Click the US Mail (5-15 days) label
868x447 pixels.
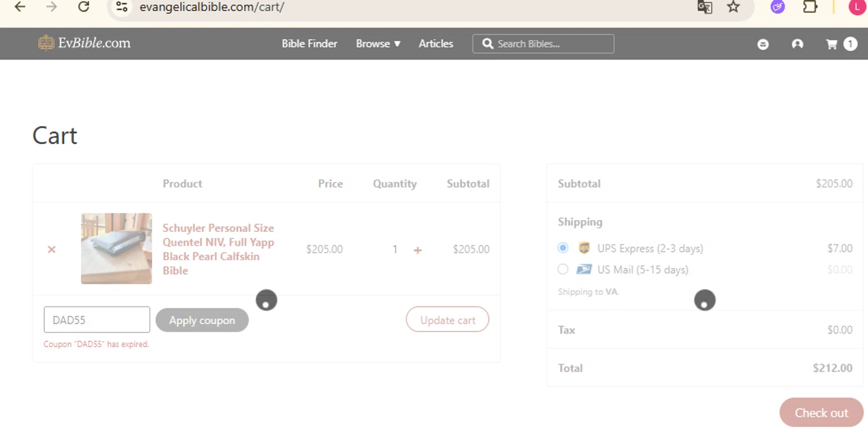(x=643, y=269)
